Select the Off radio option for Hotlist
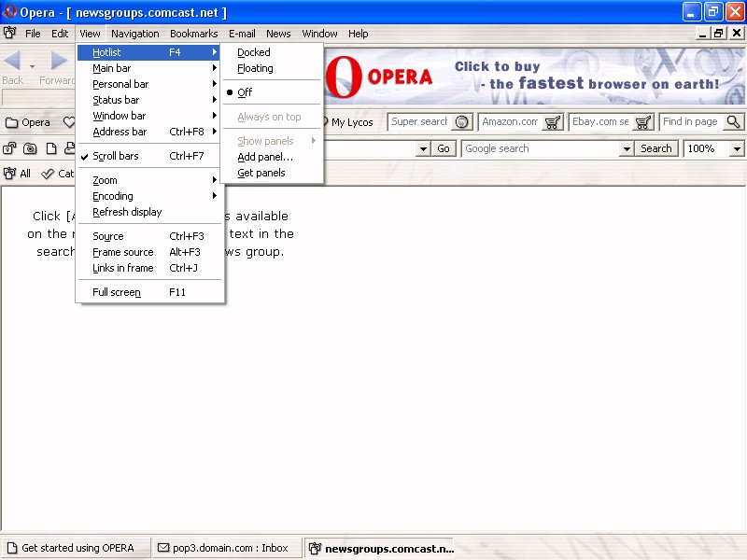 [245, 92]
